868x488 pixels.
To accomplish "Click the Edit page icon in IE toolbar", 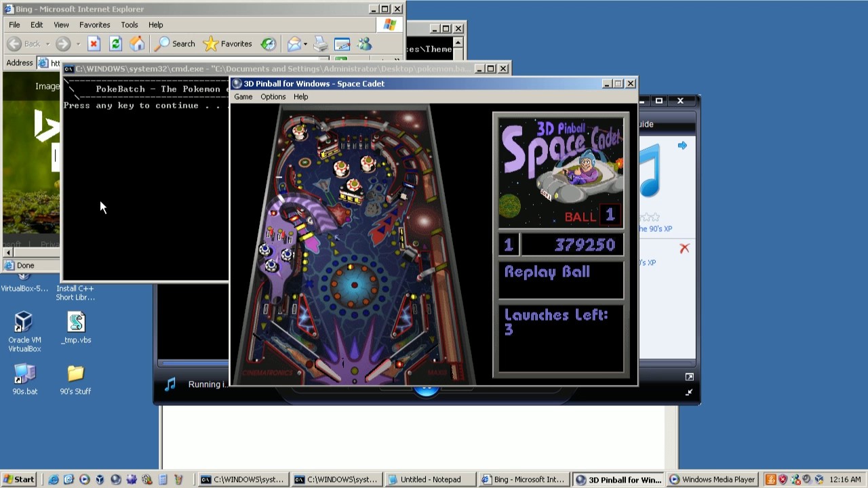I will [342, 43].
